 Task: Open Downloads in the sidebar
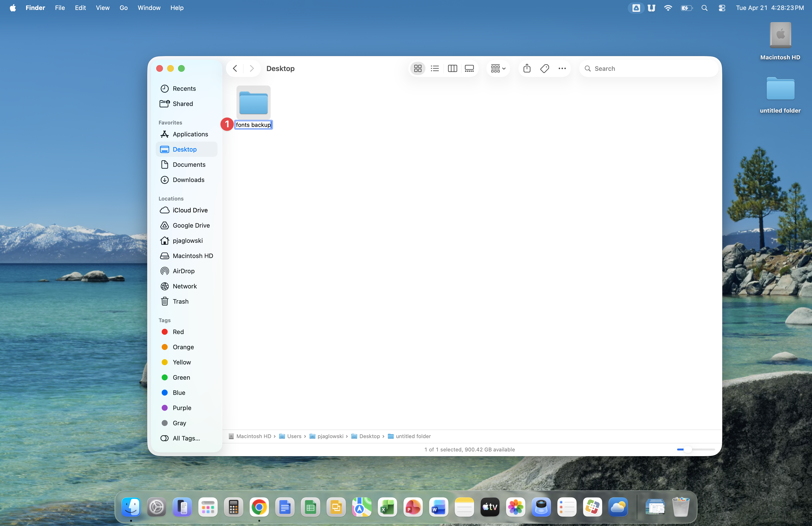(188, 180)
